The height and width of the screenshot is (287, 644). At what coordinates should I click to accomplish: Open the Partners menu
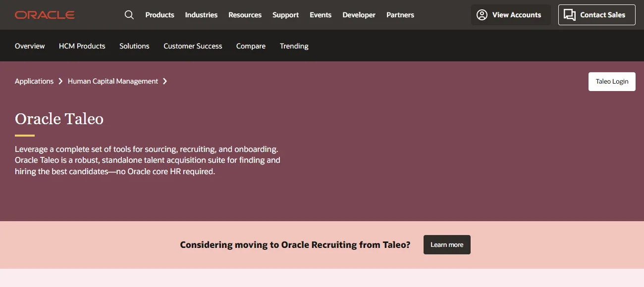click(x=400, y=15)
